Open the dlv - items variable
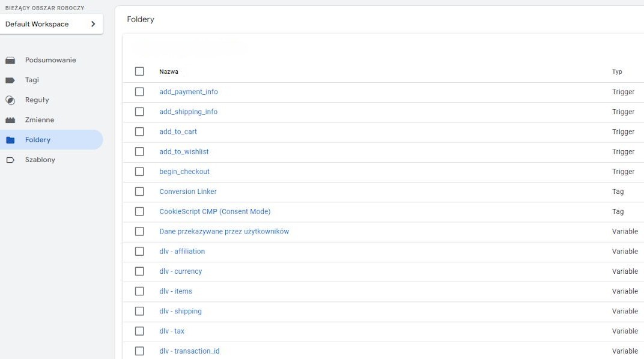The height and width of the screenshot is (359, 644). 176,291
